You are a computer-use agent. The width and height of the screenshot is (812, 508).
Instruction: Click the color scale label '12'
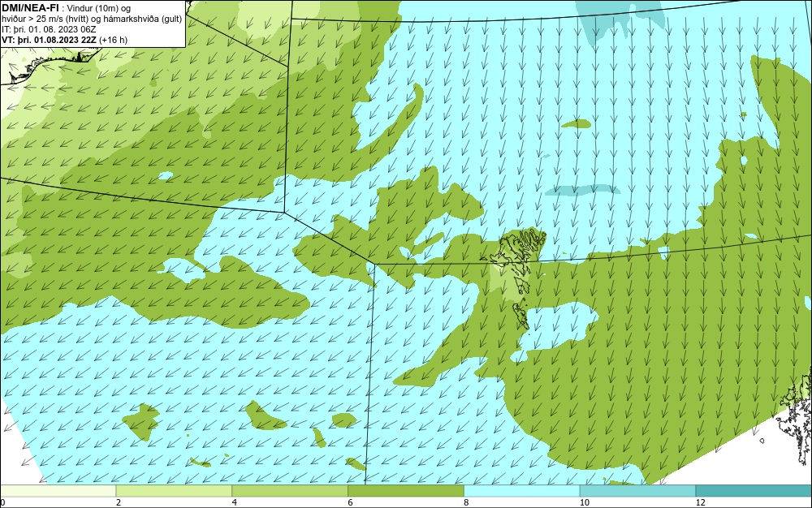701,502
